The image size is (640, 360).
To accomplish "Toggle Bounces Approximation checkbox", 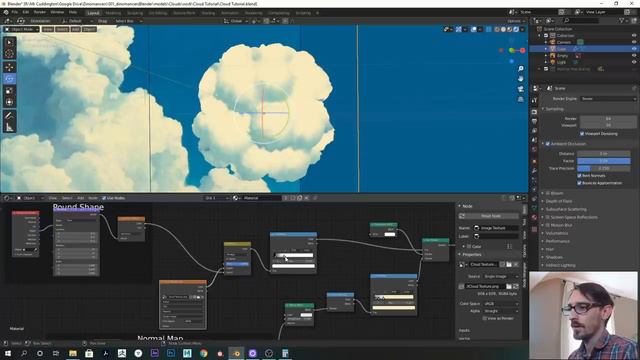I will click(579, 183).
